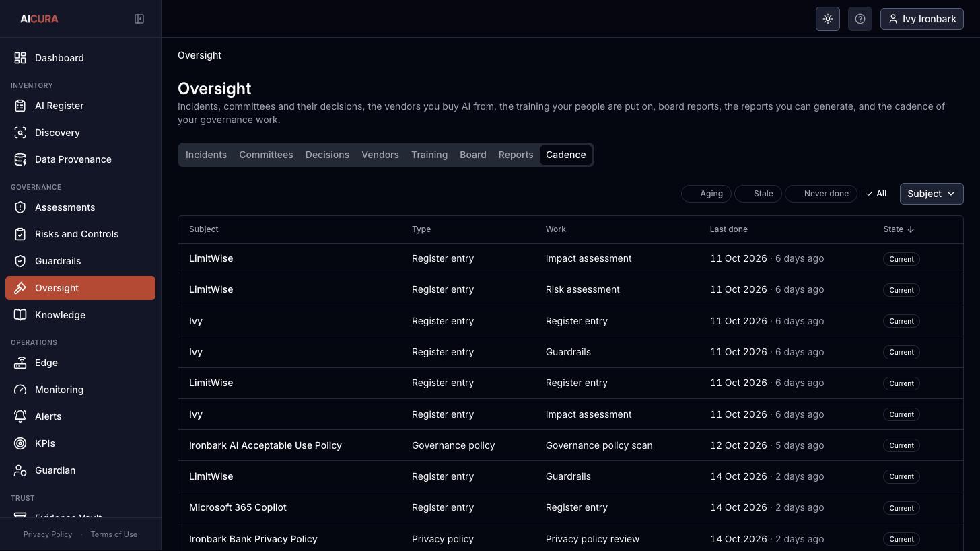Switch to the Committees tab
980x551 pixels.
point(266,155)
